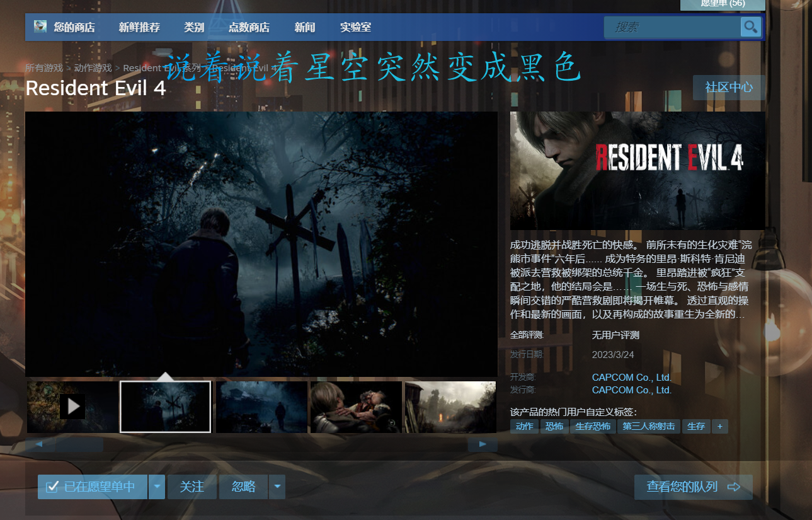Click the store search input field
812x520 pixels.
[672, 27]
